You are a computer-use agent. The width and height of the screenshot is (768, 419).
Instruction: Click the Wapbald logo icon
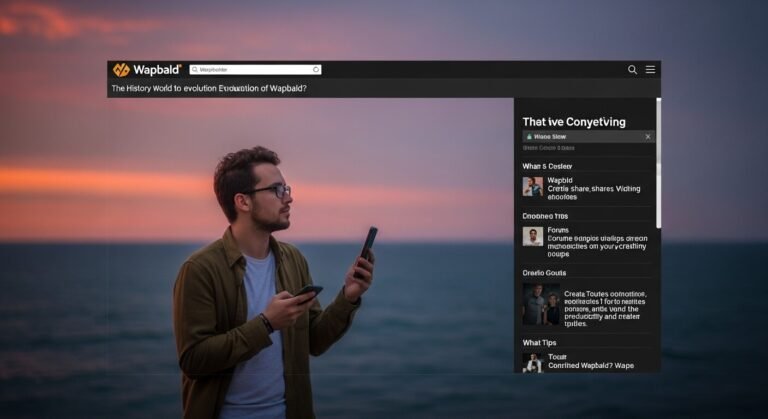pyautogui.click(x=121, y=70)
